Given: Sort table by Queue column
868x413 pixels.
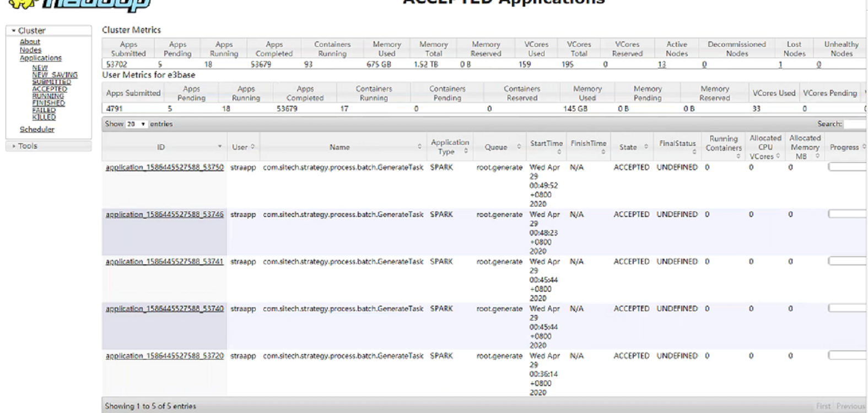Looking at the screenshot, I should coord(499,147).
